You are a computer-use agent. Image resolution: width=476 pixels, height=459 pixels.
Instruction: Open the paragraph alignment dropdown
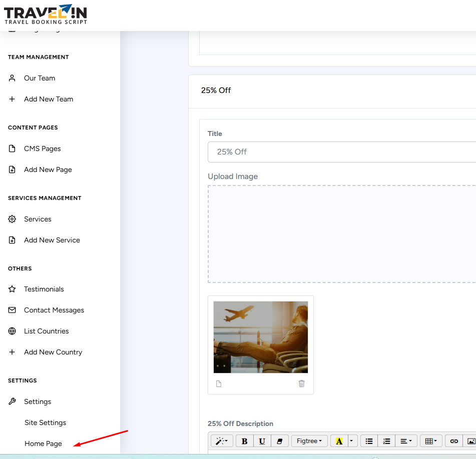pos(406,441)
